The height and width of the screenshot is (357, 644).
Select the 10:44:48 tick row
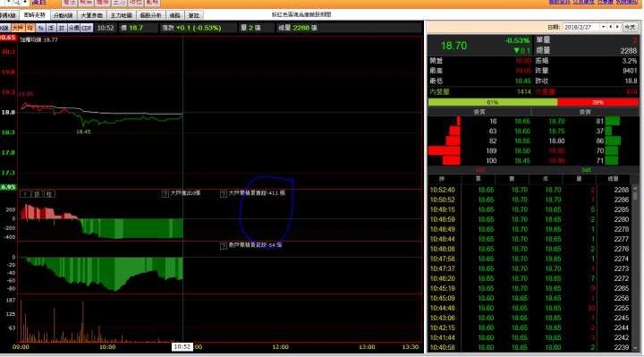click(530, 308)
